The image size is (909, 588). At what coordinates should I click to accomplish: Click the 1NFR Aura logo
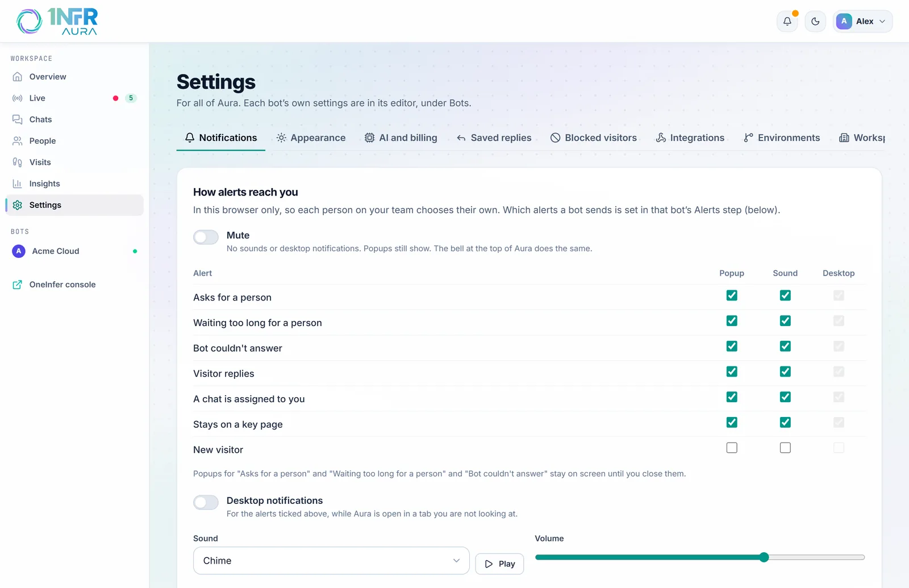point(57,22)
